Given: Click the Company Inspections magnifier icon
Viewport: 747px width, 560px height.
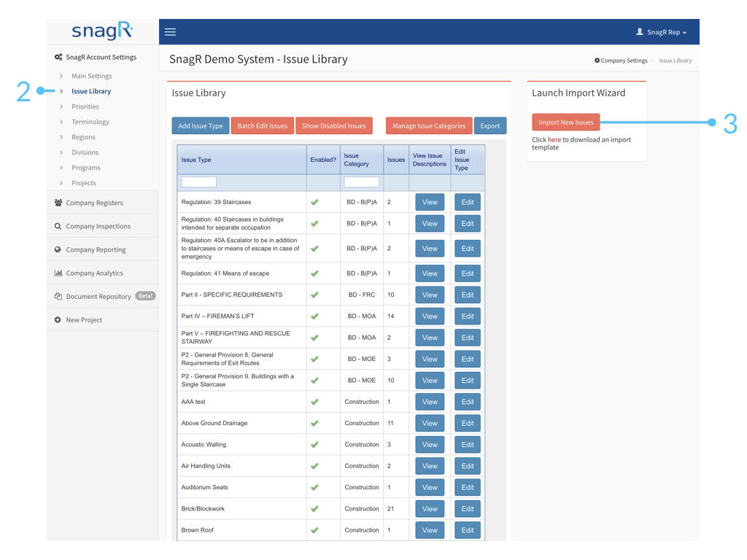Looking at the screenshot, I should [x=58, y=226].
